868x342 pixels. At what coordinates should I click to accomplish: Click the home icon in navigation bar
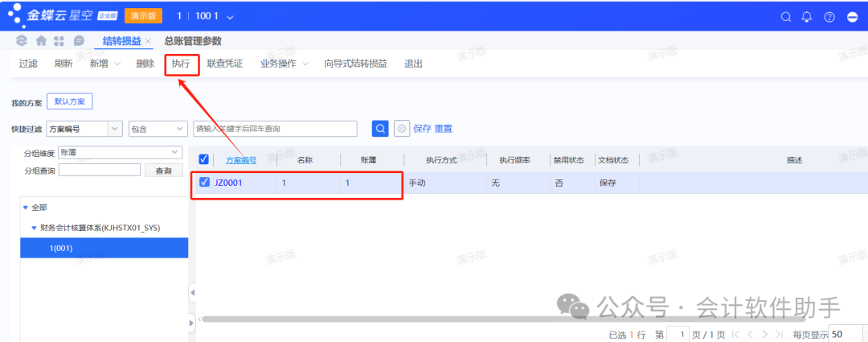tap(41, 41)
